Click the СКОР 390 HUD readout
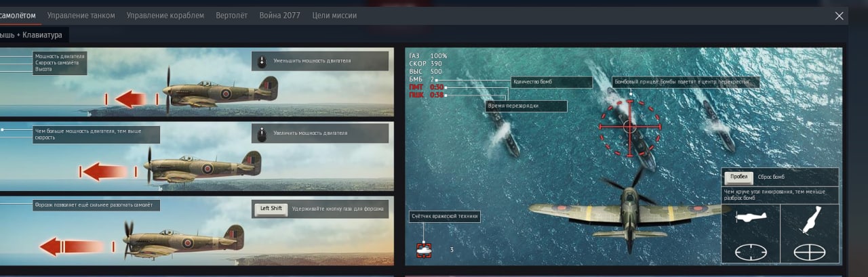The width and height of the screenshot is (868, 277). click(x=426, y=64)
